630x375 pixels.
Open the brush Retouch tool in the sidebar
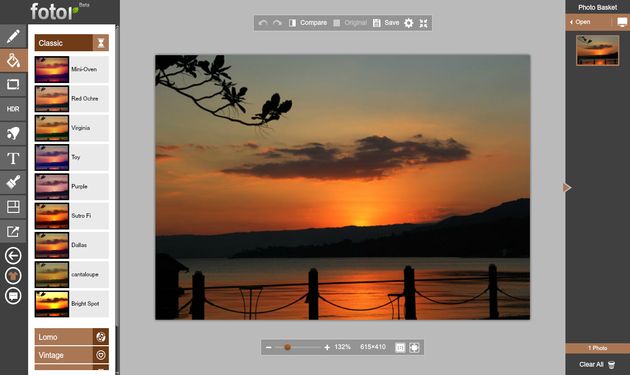click(x=13, y=182)
